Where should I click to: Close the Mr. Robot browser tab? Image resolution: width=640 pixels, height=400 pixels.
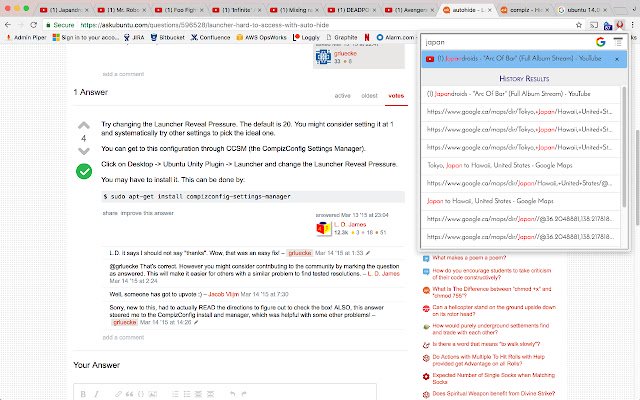click(144, 10)
